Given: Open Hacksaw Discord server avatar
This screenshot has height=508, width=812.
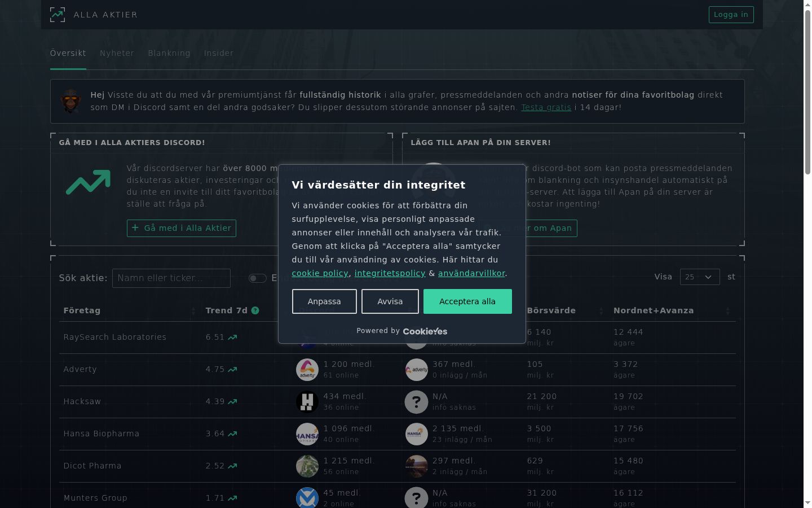Looking at the screenshot, I should pyautogui.click(x=307, y=402).
